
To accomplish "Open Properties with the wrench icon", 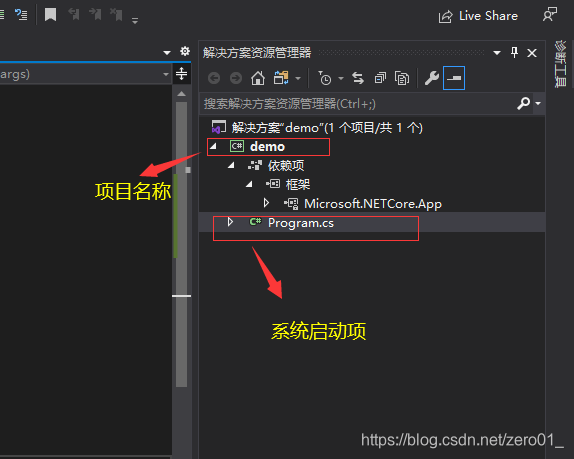I will (x=432, y=78).
